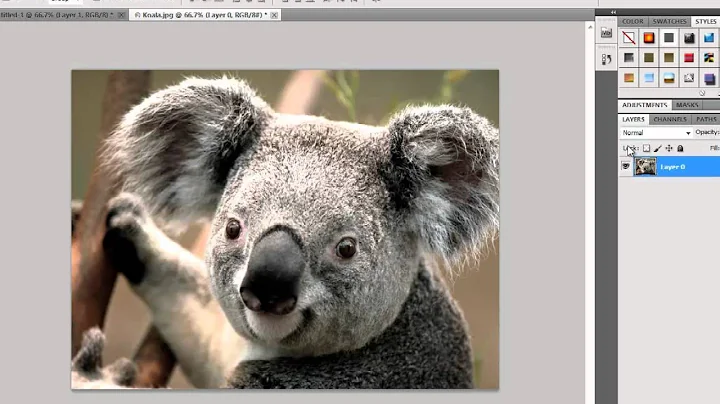The image size is (720, 404).
Task: Click the Opacity label in Layers panel
Action: (x=707, y=132)
